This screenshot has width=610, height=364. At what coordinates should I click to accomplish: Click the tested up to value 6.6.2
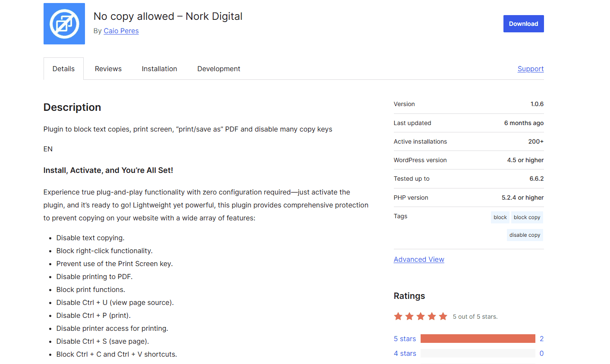click(537, 179)
